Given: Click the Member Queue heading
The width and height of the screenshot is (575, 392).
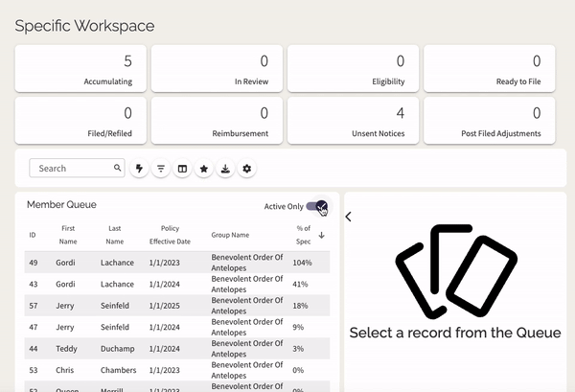Looking at the screenshot, I should (61, 204).
